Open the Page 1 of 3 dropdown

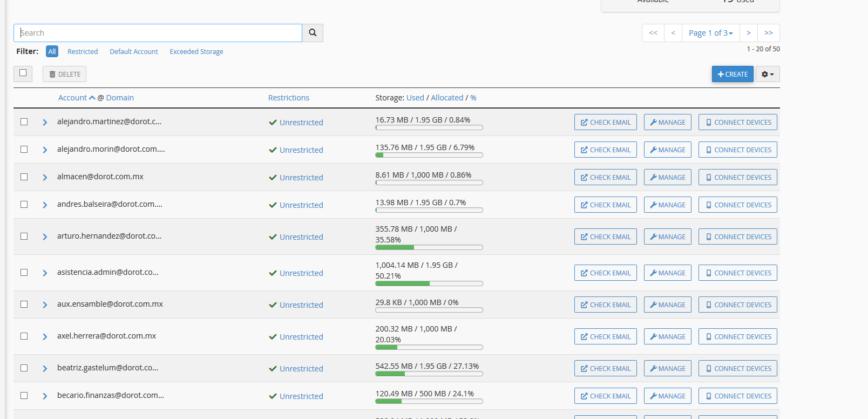point(710,33)
